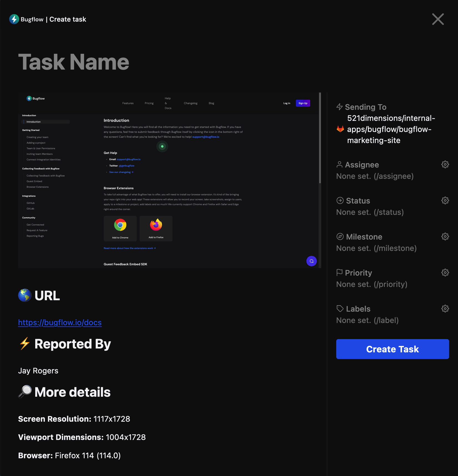Click 'None set. (/assignee)' text

coord(375,176)
